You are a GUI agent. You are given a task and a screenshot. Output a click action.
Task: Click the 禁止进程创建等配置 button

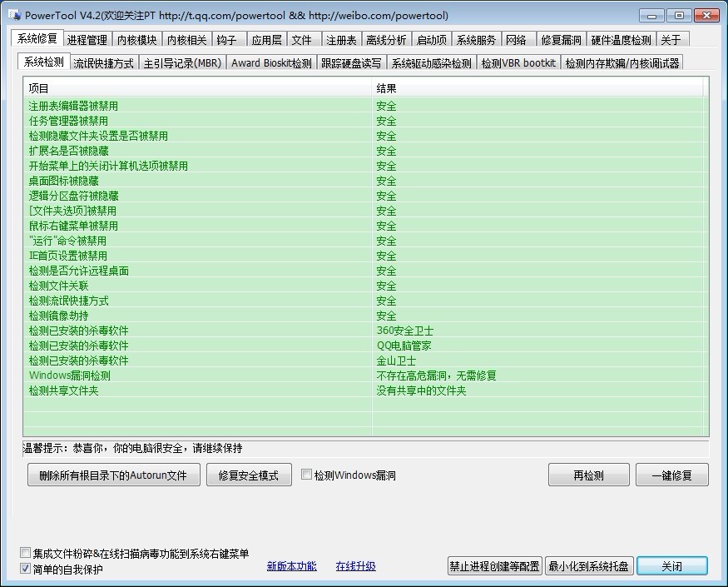(x=494, y=566)
